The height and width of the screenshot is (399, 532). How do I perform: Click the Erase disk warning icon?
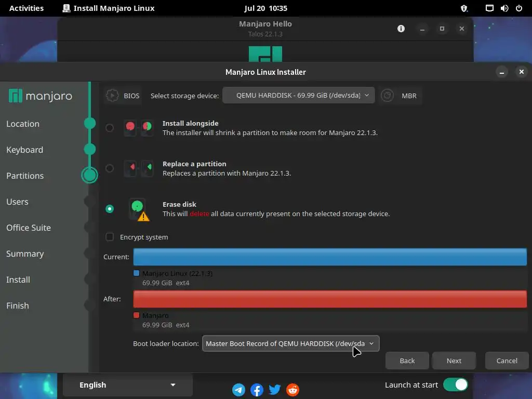pos(139,210)
